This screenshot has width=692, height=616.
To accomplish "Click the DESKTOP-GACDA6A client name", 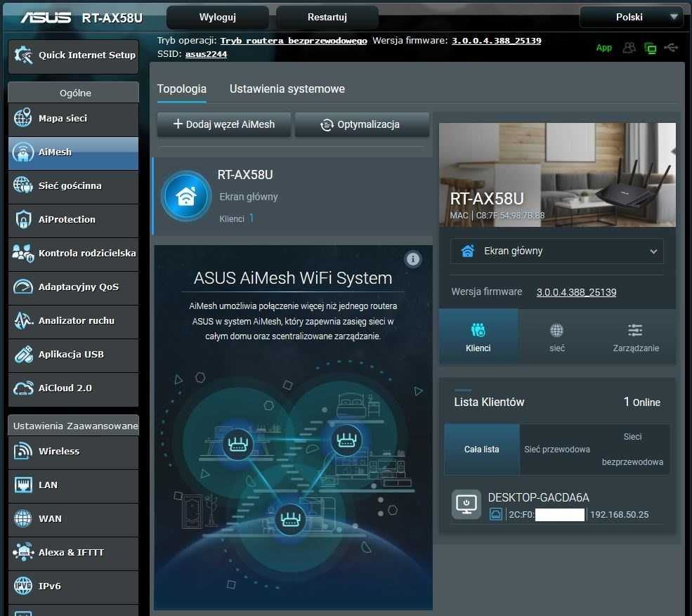I will click(x=538, y=498).
